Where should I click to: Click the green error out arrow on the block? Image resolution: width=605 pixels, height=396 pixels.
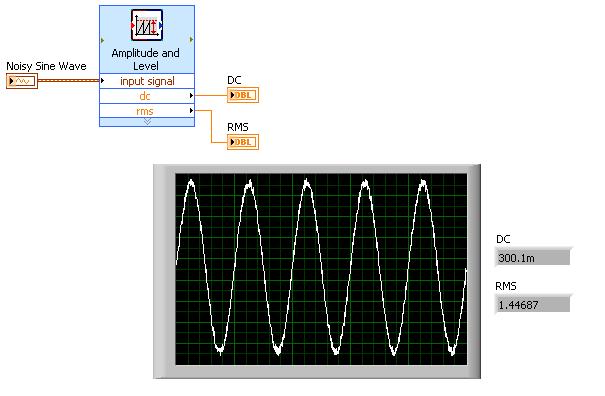191,40
